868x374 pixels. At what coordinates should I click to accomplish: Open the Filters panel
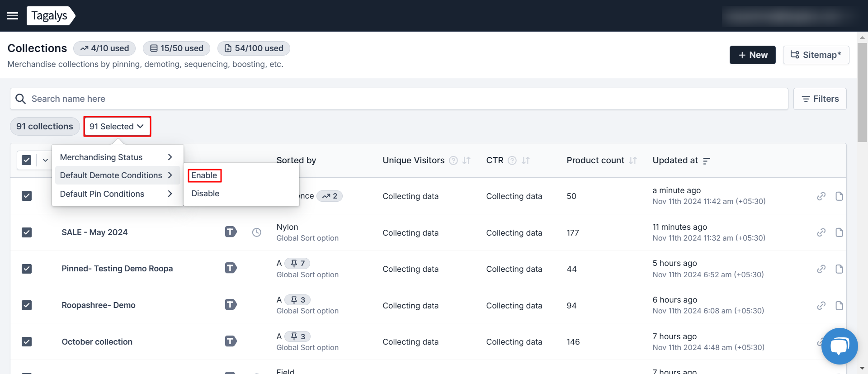coord(820,99)
